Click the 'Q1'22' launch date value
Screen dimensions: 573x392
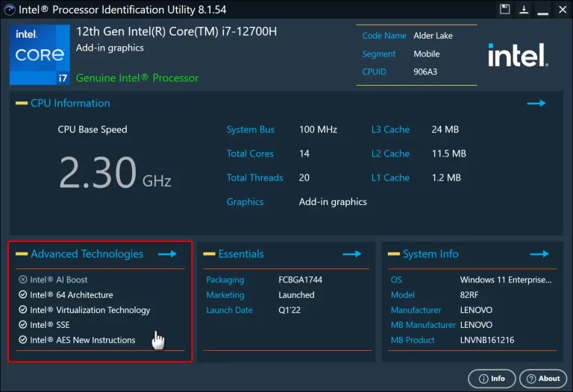coord(289,310)
